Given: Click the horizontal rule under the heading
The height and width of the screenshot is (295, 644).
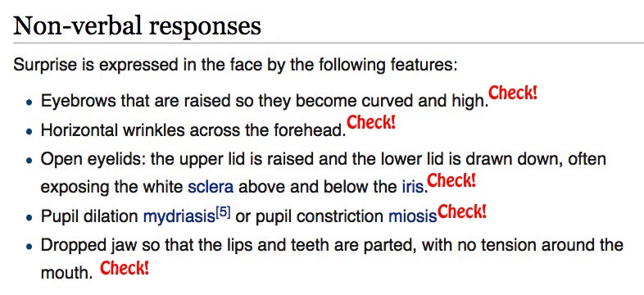Looking at the screenshot, I should coord(329,43).
